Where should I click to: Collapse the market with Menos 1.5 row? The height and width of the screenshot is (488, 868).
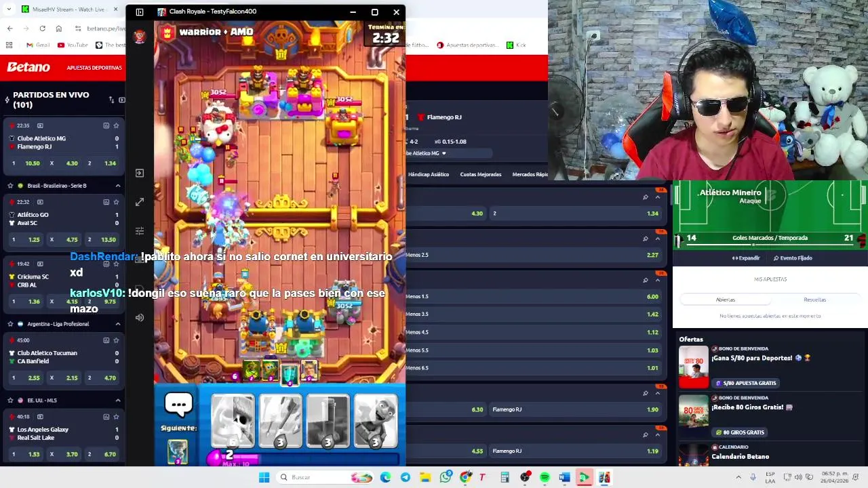(657, 280)
